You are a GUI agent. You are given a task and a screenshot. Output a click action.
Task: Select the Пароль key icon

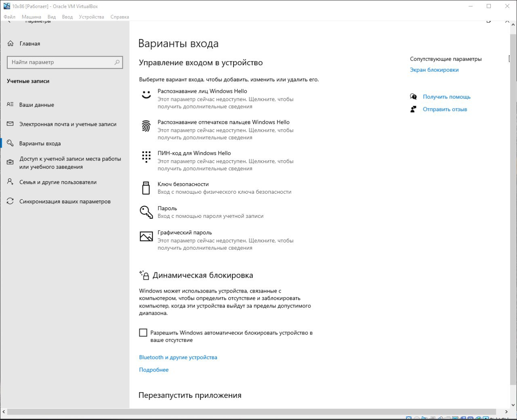[x=146, y=212]
